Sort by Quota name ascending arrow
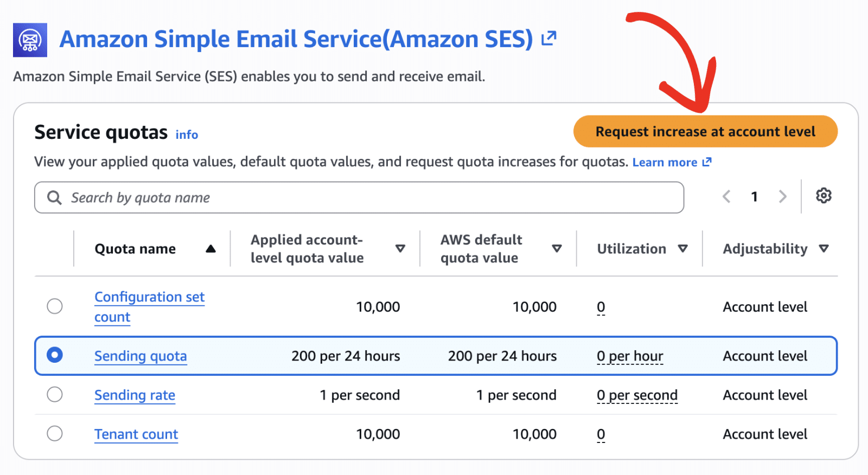This screenshot has height=475, width=868. point(211,249)
